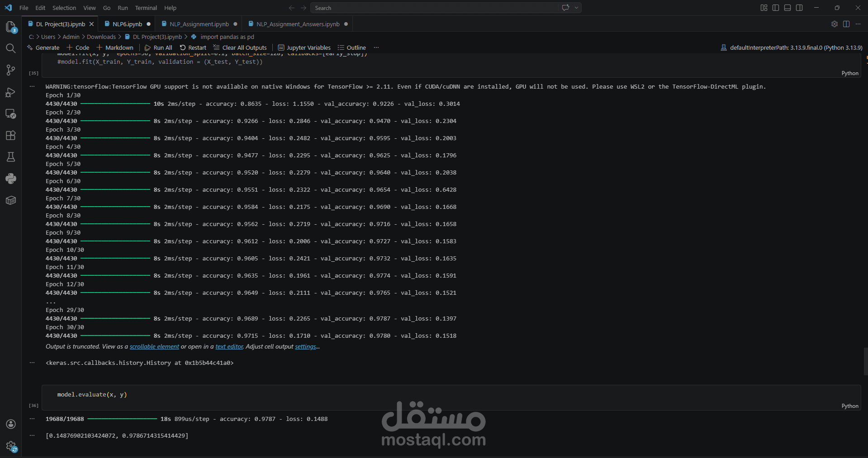
Task: Open output as scrollable element link
Action: [154, 347]
